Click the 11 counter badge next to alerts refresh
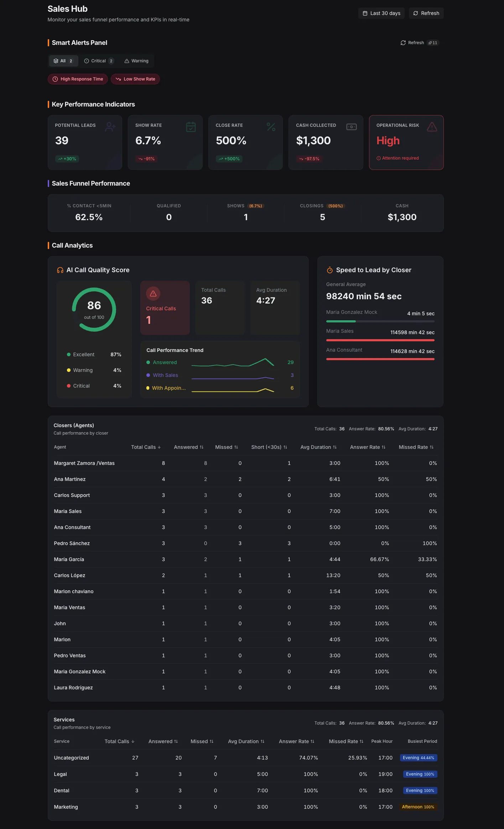This screenshot has width=504, height=829. pos(433,43)
